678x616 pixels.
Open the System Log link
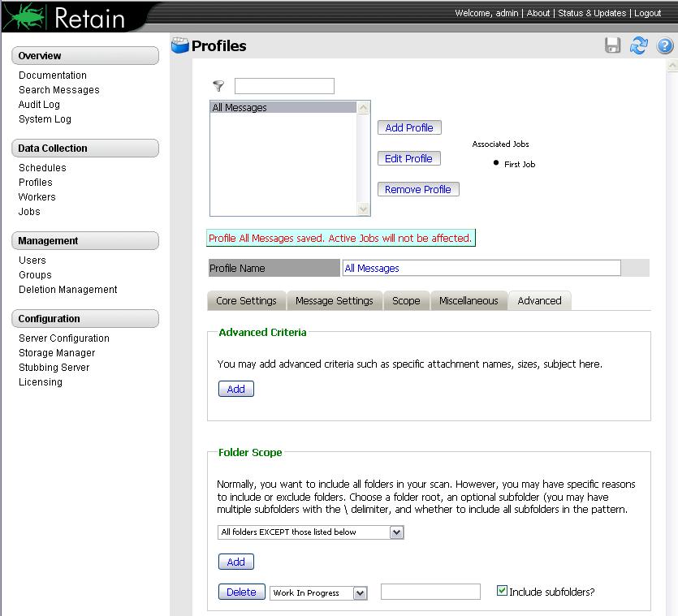tap(45, 118)
